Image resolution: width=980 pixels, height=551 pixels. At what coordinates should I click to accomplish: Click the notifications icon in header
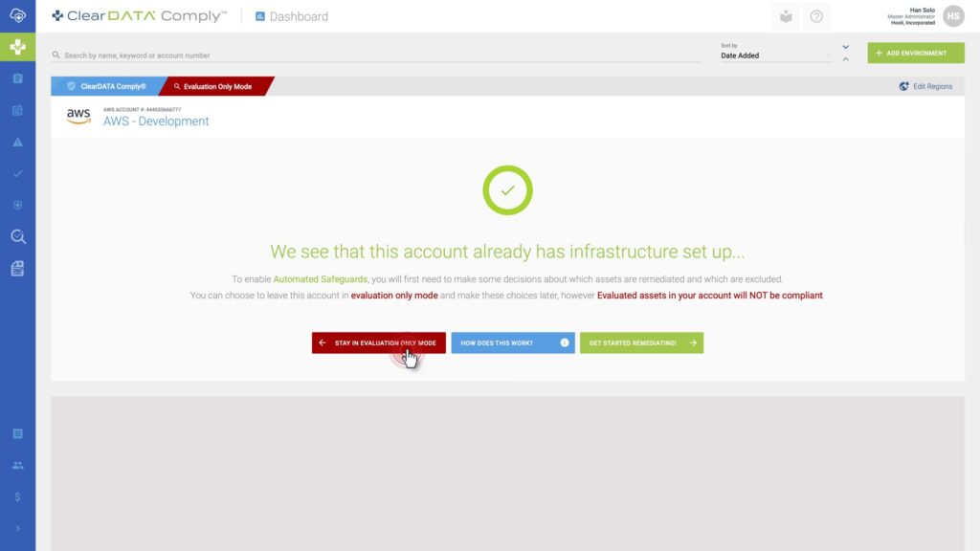point(786,16)
